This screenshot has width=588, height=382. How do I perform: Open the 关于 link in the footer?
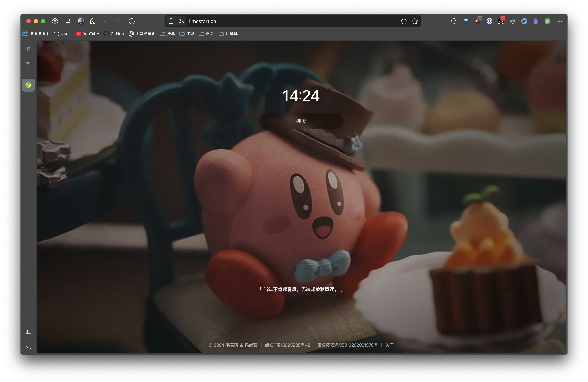tap(389, 345)
